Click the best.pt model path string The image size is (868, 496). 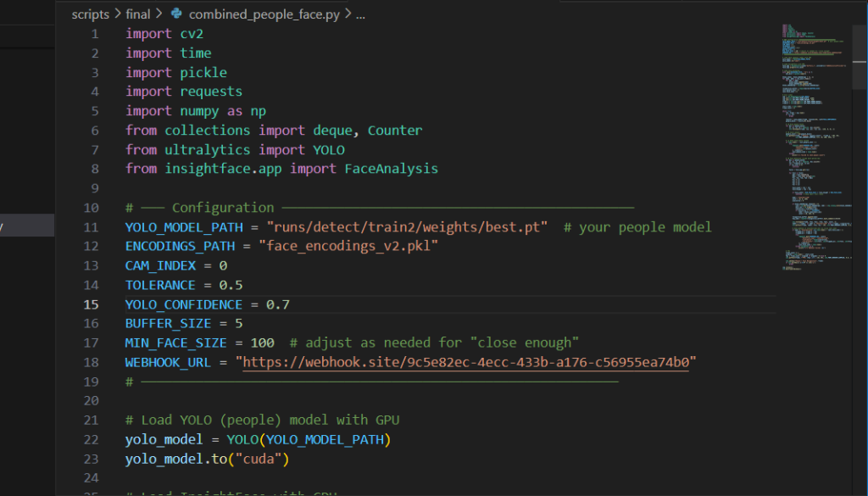(407, 227)
